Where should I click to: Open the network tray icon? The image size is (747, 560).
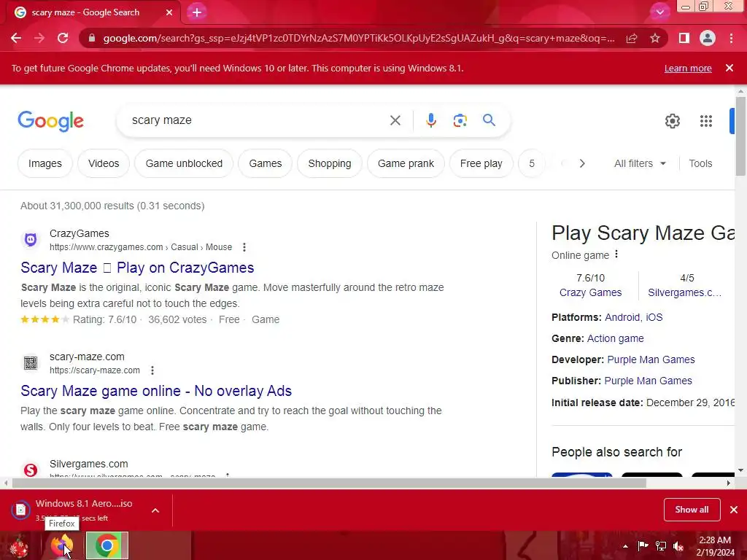[x=661, y=546]
